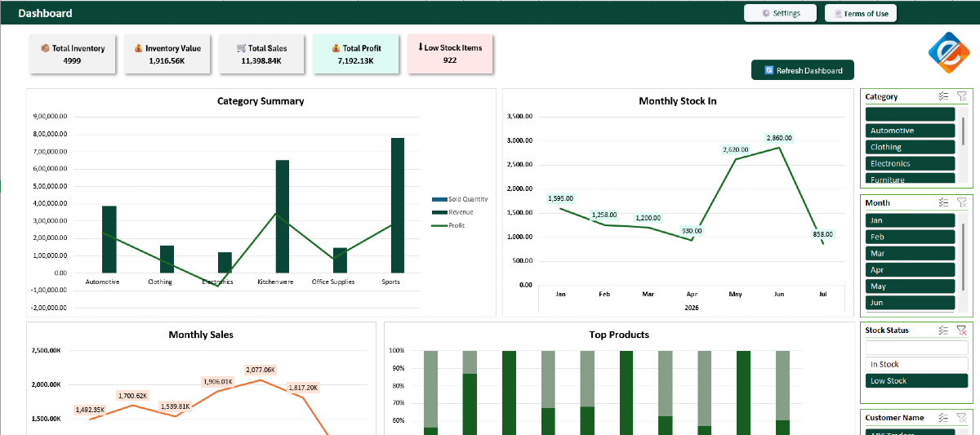Click the Monthly Stock In chart title
Image resolution: width=980 pixels, height=435 pixels.
coord(678,101)
